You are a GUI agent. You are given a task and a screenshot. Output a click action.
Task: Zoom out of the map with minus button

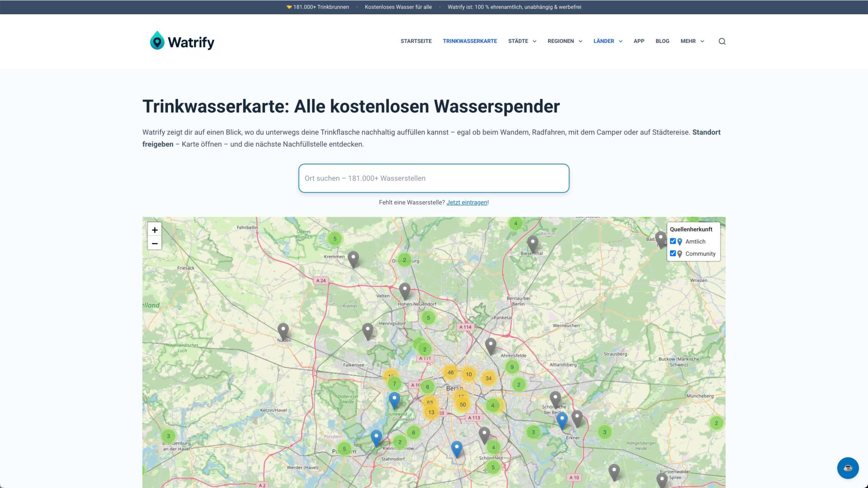155,243
